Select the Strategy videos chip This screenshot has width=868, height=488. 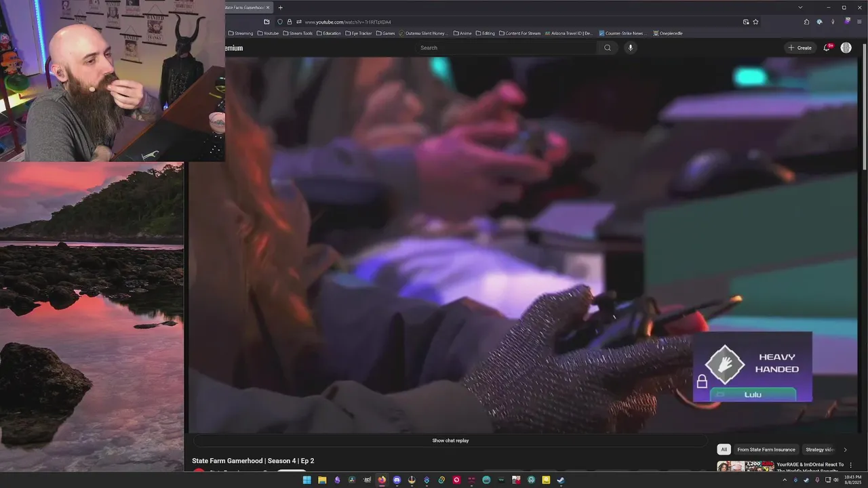(819, 449)
